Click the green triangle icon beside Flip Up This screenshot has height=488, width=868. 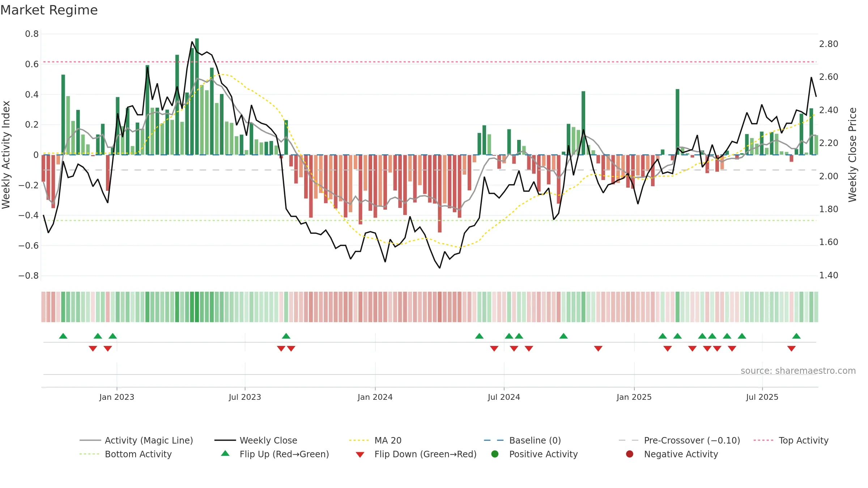[225, 453]
